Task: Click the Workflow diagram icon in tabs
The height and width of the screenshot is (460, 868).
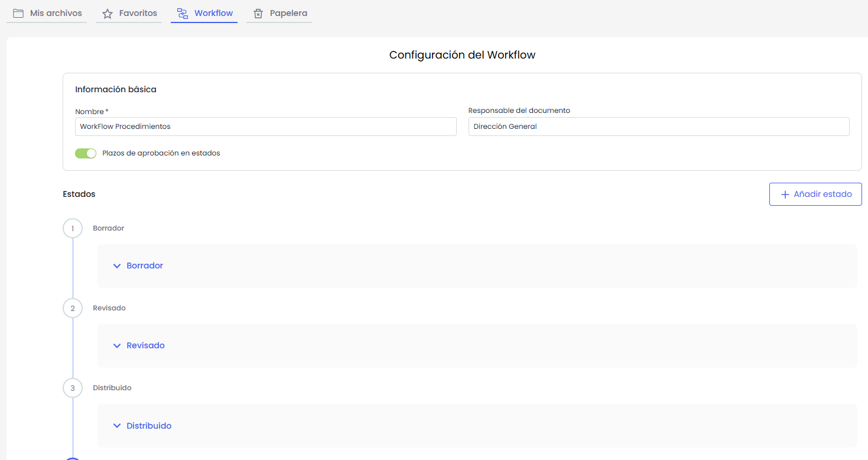Action: [183, 14]
